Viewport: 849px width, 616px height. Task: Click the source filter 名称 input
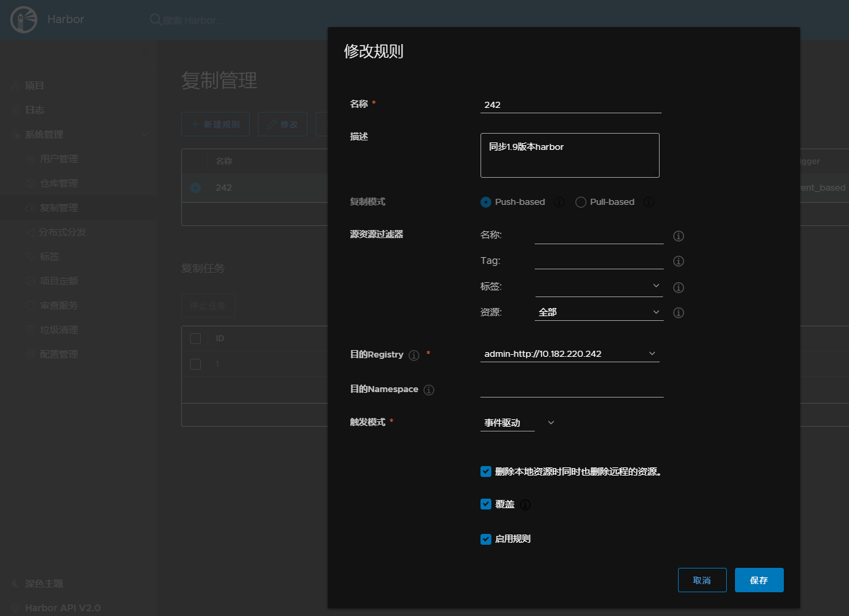click(x=599, y=235)
